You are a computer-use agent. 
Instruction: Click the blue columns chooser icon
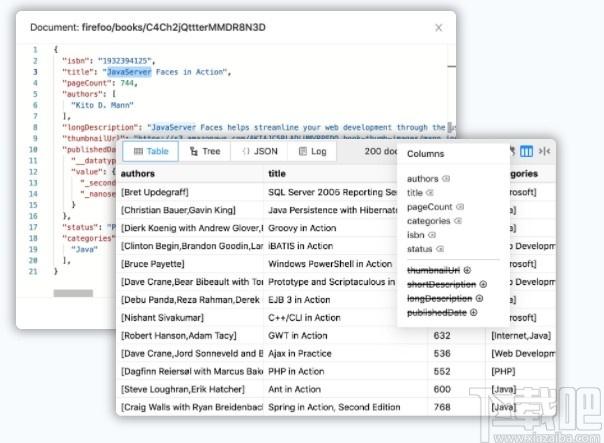pyautogui.click(x=526, y=151)
